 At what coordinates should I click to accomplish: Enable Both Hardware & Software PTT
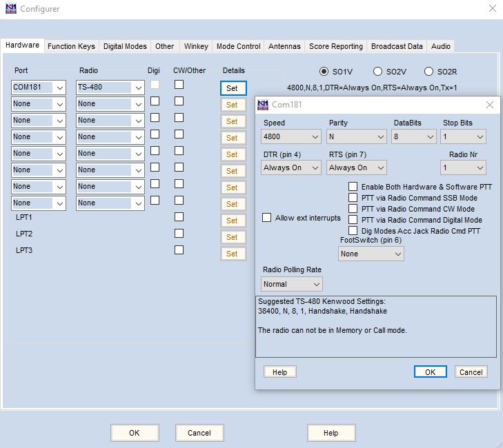pos(353,187)
